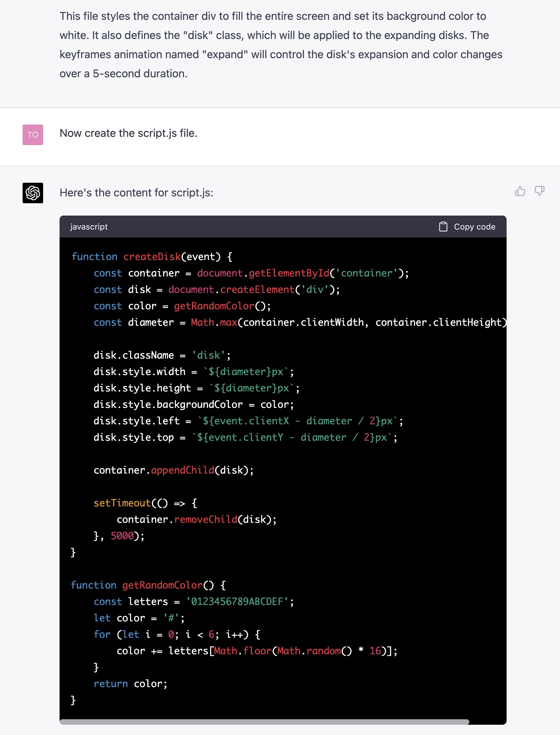Click the disk.style.height line
560x735 pixels.
pos(196,388)
